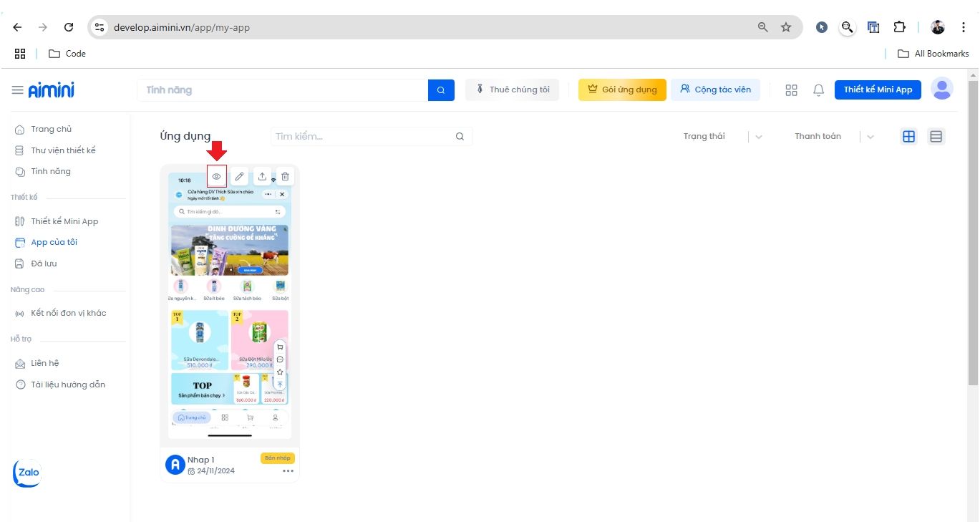Expand the Trạng thái dropdown
The image size is (980, 522).
pos(759,137)
